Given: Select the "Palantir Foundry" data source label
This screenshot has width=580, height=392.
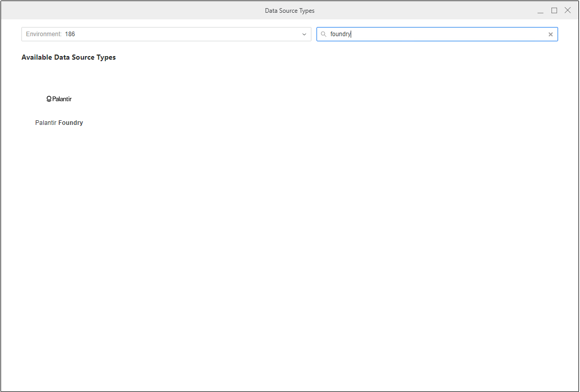Looking at the screenshot, I should click(x=59, y=123).
